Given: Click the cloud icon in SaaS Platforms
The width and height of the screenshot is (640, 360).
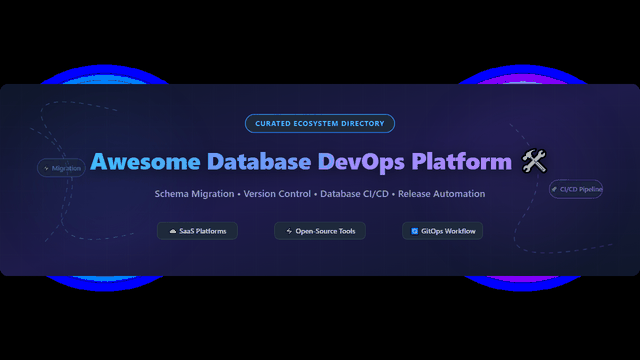Looking at the screenshot, I should tap(173, 231).
